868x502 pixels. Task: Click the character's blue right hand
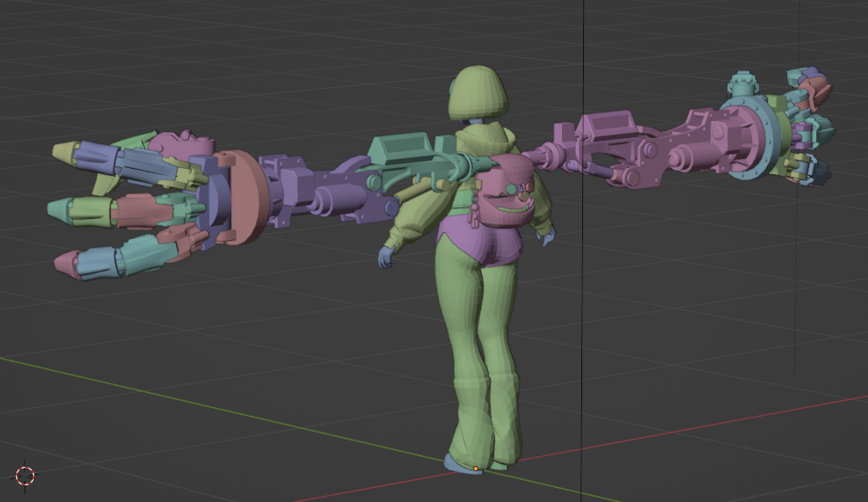pyautogui.click(x=549, y=236)
